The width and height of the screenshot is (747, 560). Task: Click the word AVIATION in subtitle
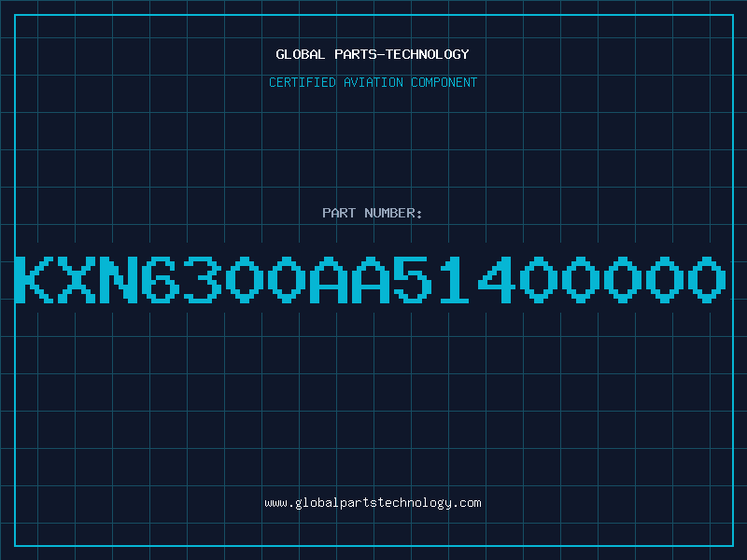tap(373, 82)
